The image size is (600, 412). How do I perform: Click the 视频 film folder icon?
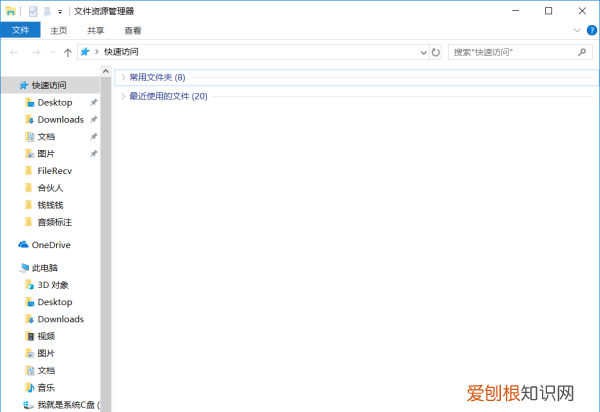tap(29, 336)
